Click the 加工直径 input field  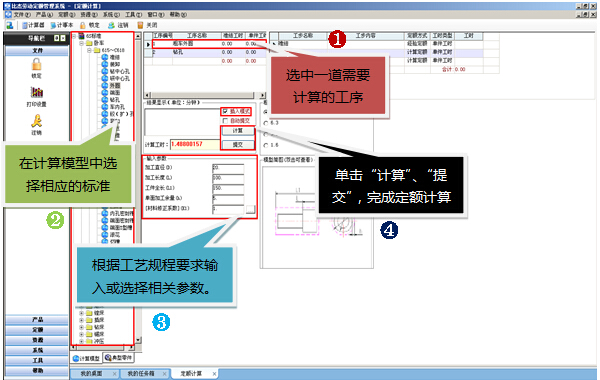(x=228, y=168)
